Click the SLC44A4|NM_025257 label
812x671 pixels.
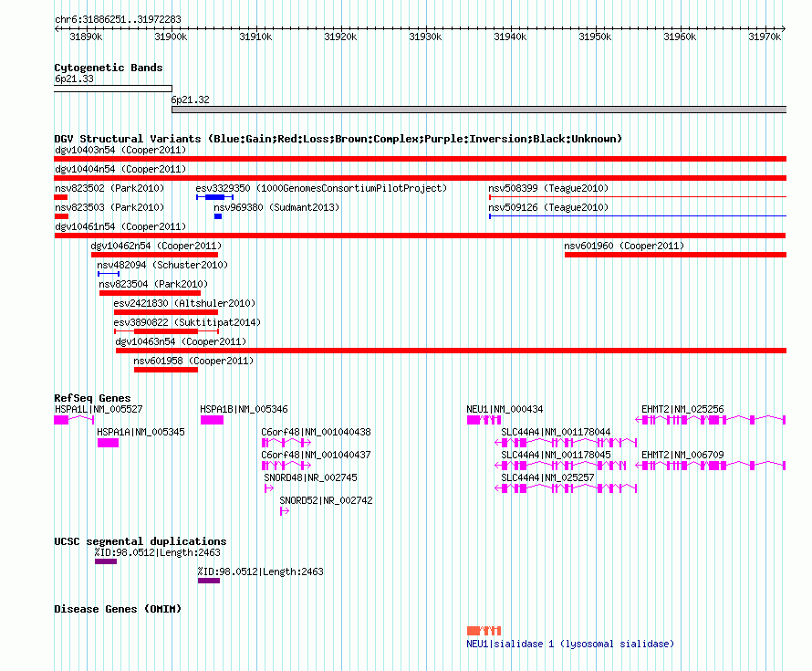(548, 477)
